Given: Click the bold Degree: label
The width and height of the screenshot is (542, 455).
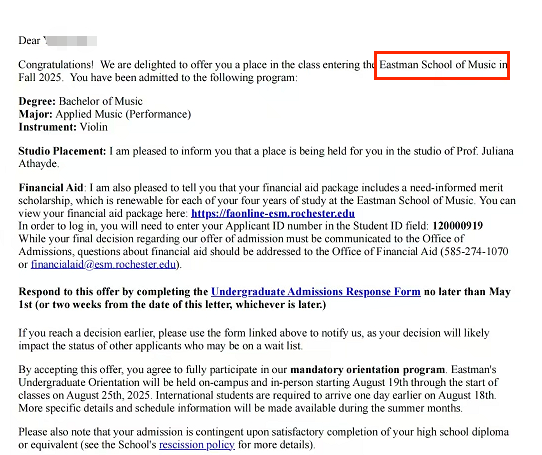Looking at the screenshot, I should coord(37,101).
